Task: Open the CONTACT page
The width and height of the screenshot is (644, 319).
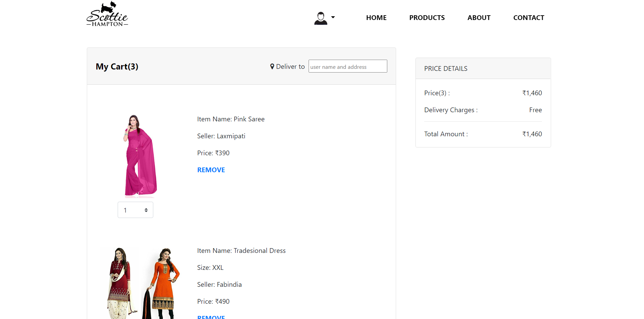Action: [x=528, y=18]
